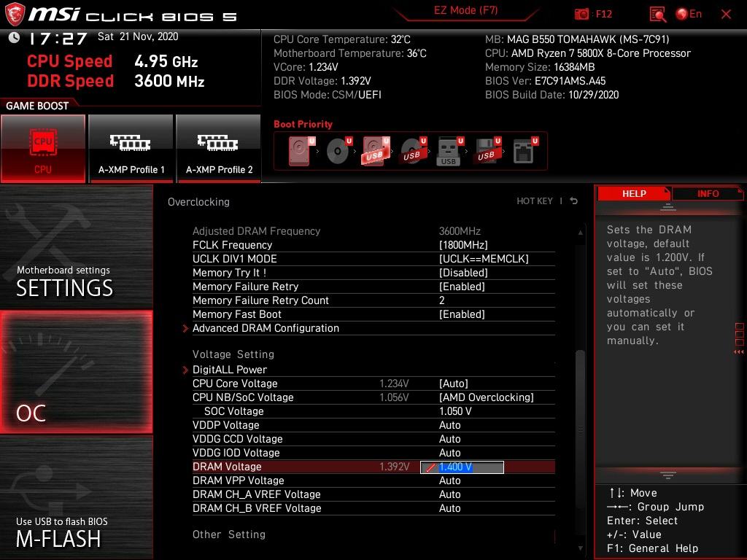Take screenshot with F12 camera icon

[x=593, y=14]
